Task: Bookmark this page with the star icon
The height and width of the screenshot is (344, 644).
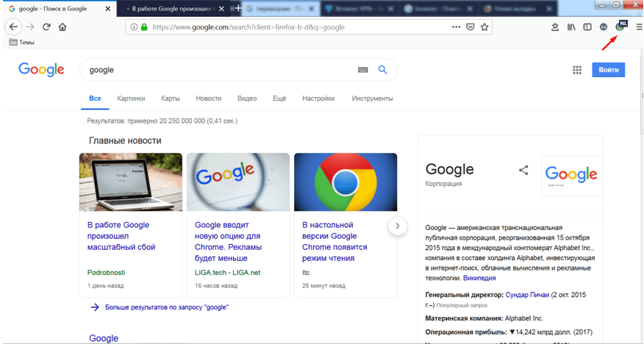Action: coord(484,27)
